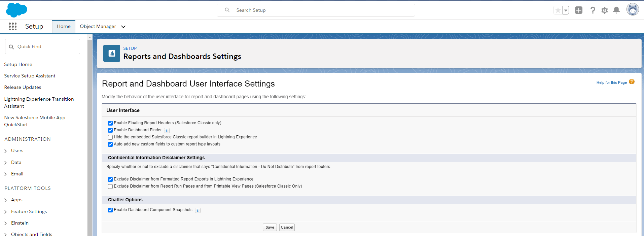The height and width of the screenshot is (236, 644).
Task: Click the Data tree item label
Action: click(16, 162)
